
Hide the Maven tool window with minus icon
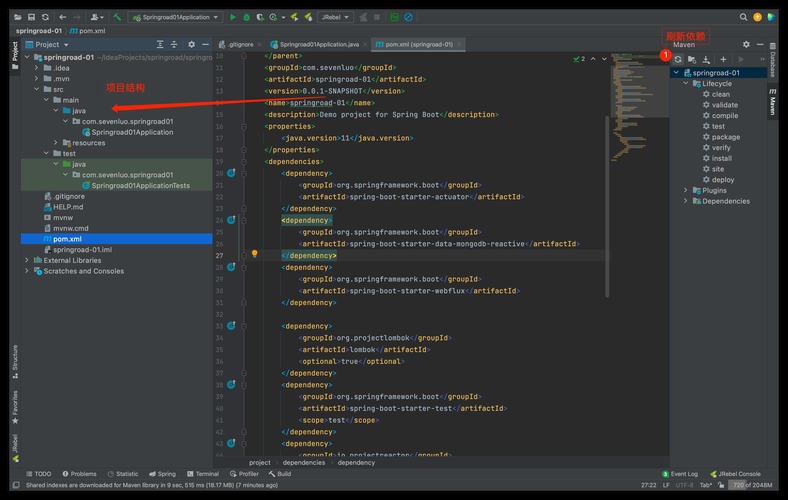tap(760, 45)
